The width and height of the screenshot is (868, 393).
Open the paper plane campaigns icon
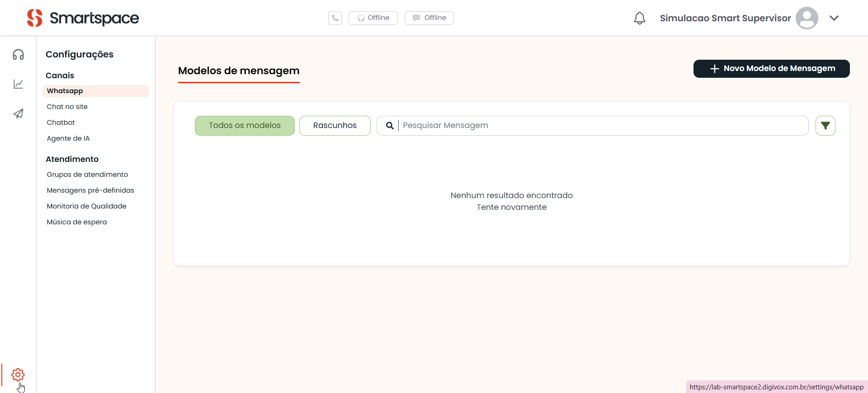18,114
